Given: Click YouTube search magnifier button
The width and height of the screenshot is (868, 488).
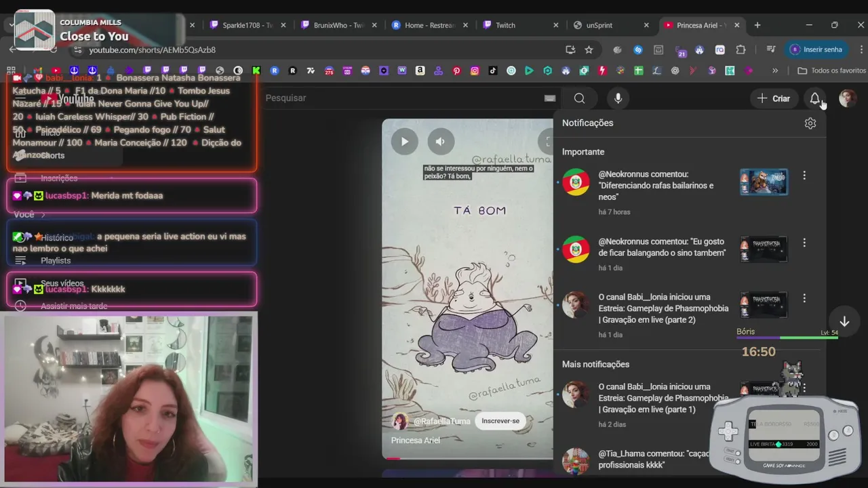Looking at the screenshot, I should (579, 98).
